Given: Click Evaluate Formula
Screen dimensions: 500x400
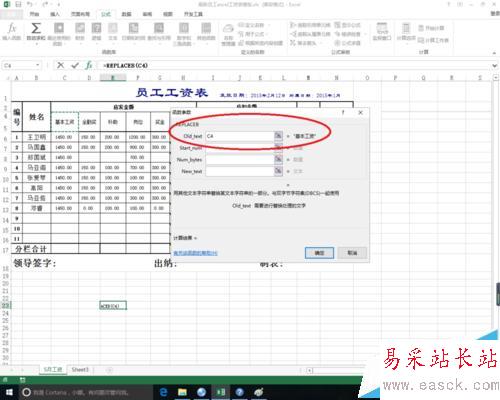Looking at the screenshot, I should (347, 43).
